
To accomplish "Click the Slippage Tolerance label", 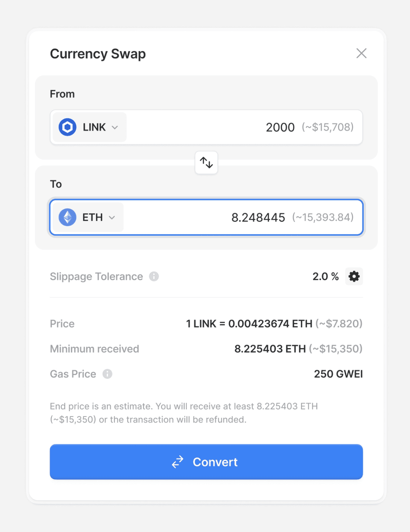I will click(96, 276).
